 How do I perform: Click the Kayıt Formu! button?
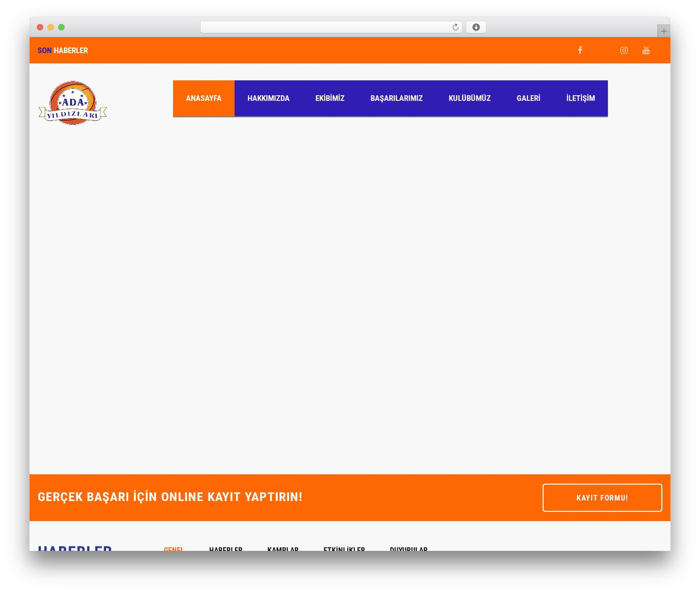tap(602, 498)
